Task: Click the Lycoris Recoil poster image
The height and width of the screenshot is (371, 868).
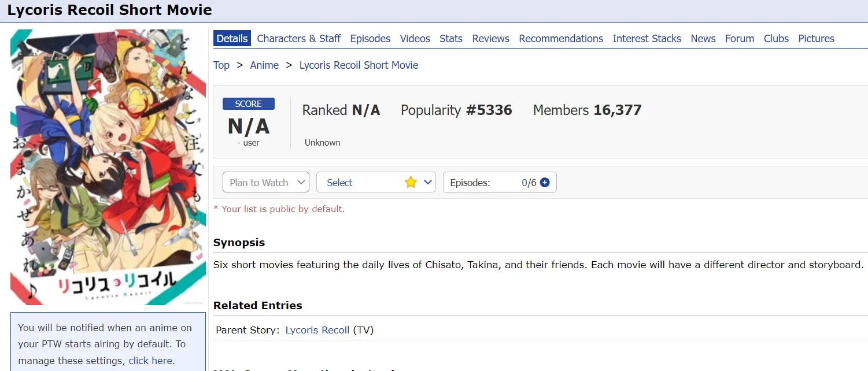Action: coord(108,167)
